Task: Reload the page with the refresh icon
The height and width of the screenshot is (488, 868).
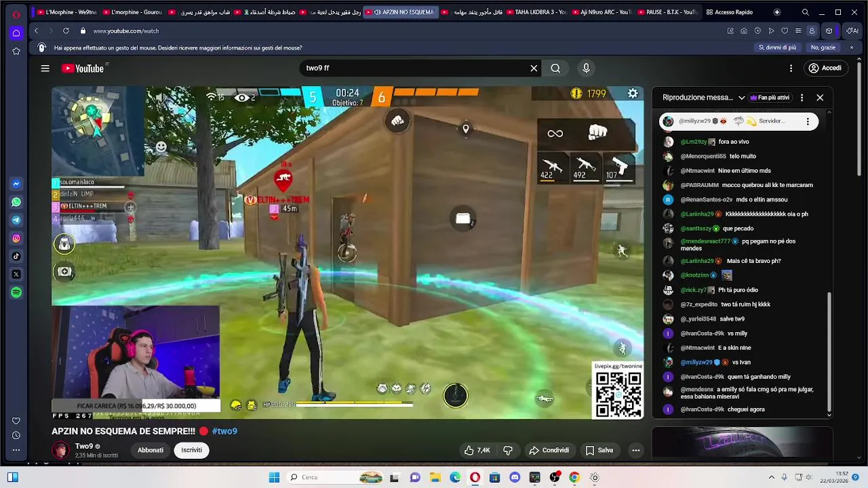Action: click(66, 30)
